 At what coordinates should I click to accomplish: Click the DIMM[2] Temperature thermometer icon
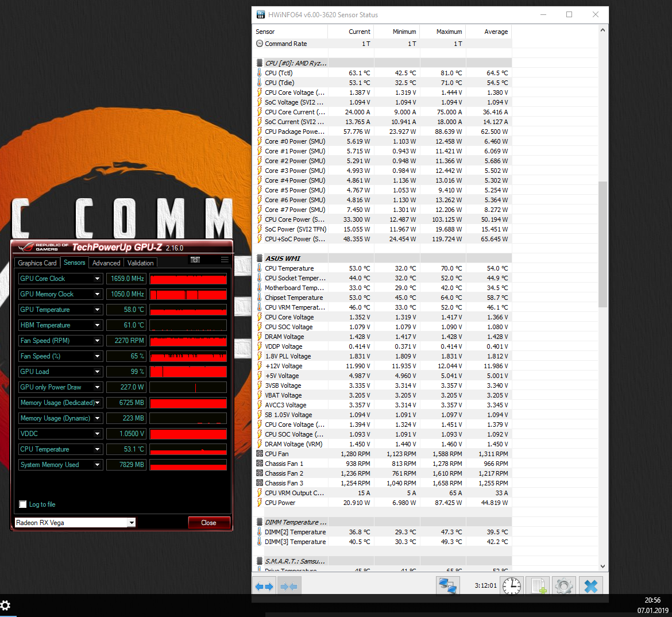[x=259, y=531]
